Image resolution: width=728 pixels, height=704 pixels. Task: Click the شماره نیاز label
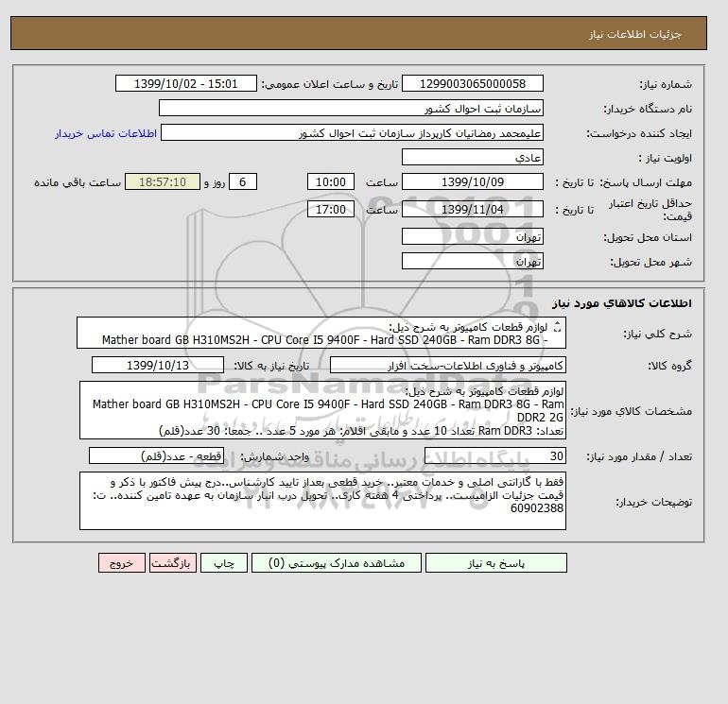[666, 84]
